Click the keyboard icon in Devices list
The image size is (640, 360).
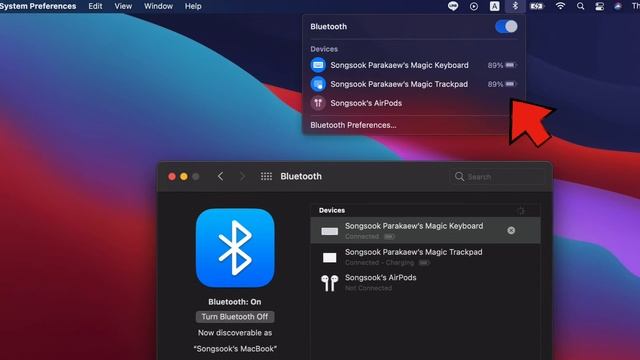click(329, 231)
